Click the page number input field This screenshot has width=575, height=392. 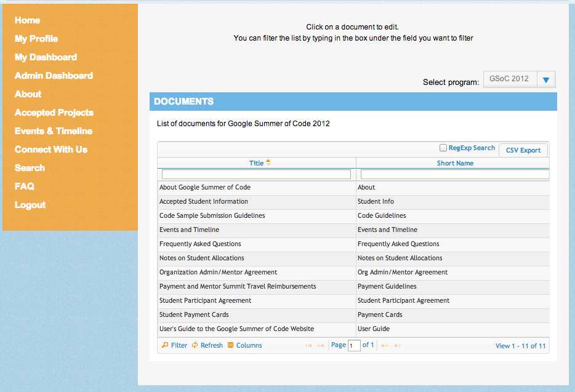click(354, 346)
